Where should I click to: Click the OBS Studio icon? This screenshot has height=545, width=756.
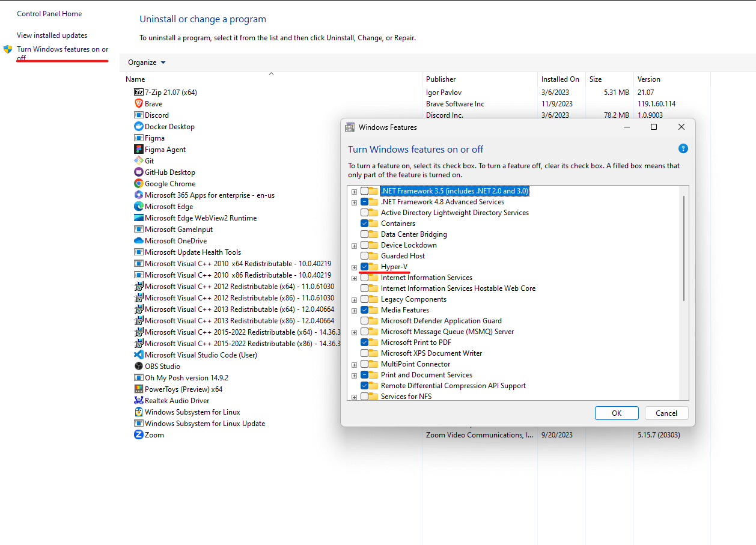point(139,366)
